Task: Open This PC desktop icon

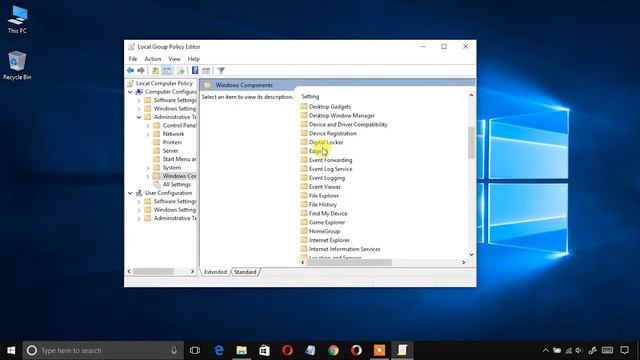Action: coord(17,20)
